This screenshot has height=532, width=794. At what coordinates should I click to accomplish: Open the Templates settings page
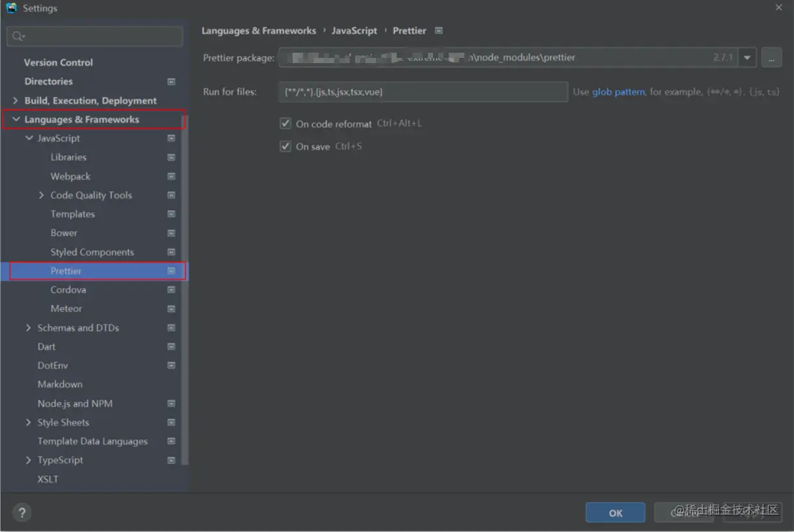coord(73,214)
